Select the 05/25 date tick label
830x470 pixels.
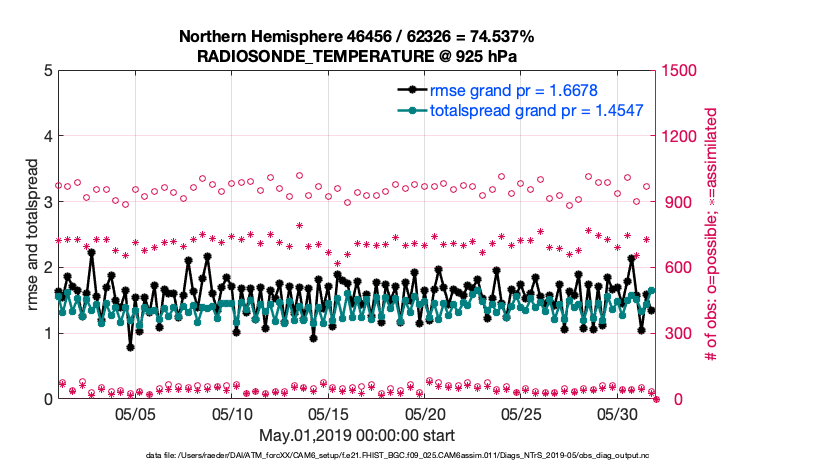click(x=522, y=413)
